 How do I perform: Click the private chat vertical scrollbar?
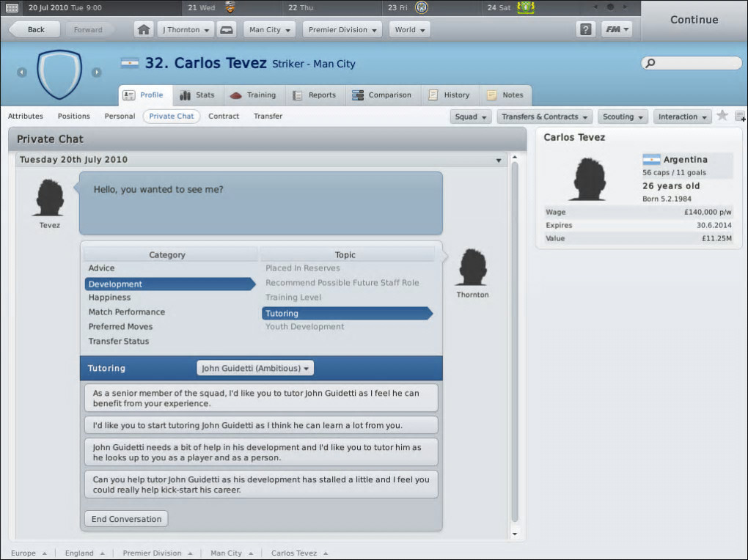515,341
